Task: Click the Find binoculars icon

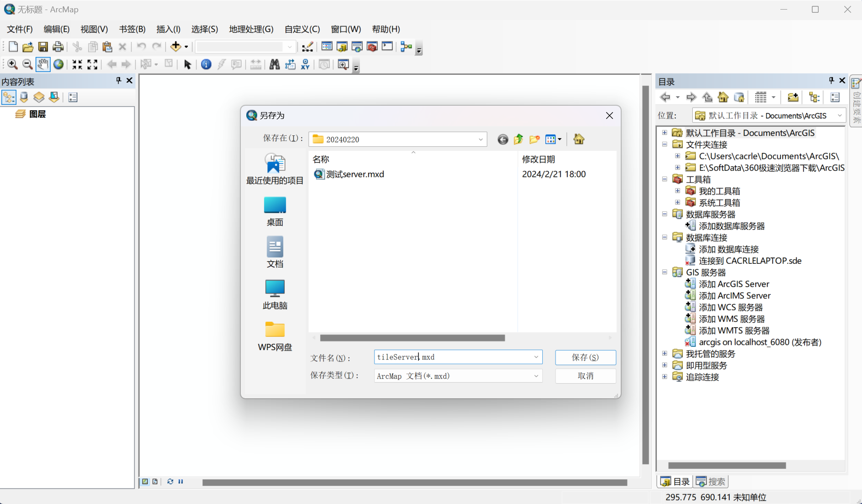Action: [x=274, y=64]
